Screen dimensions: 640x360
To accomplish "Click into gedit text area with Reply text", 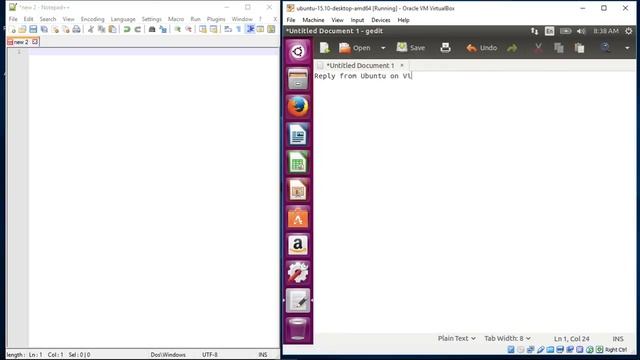I will click(475, 202).
